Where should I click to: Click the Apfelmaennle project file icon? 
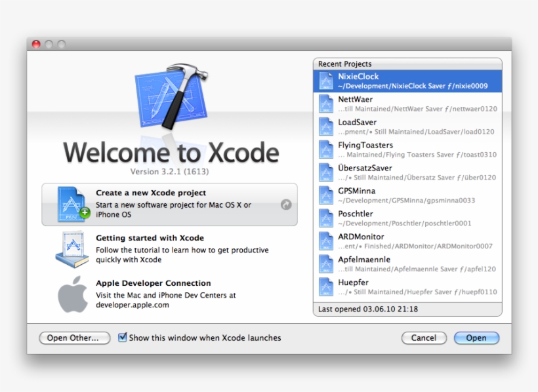click(x=325, y=264)
